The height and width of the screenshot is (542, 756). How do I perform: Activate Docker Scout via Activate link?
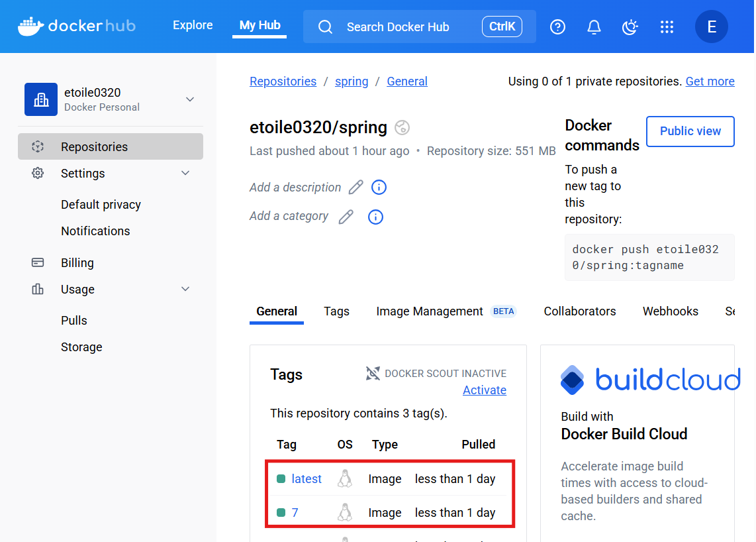(485, 390)
